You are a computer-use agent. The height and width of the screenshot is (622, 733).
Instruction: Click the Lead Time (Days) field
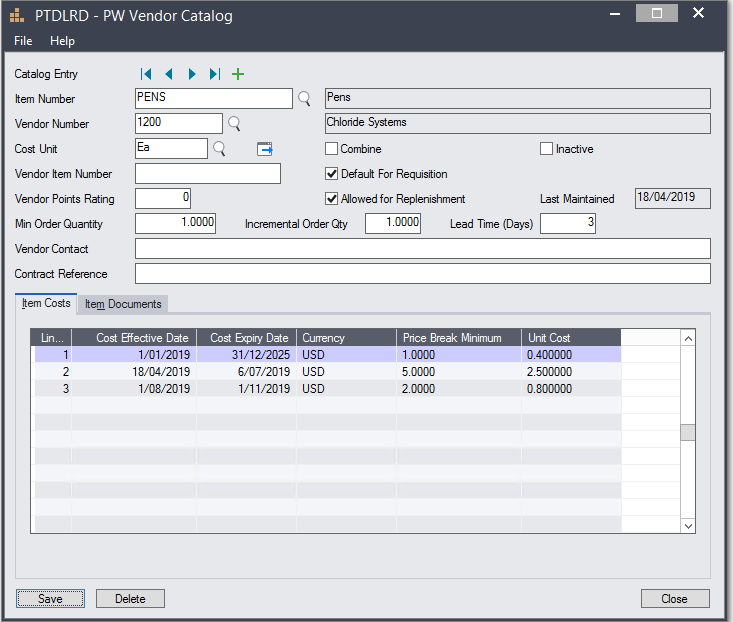(568, 224)
